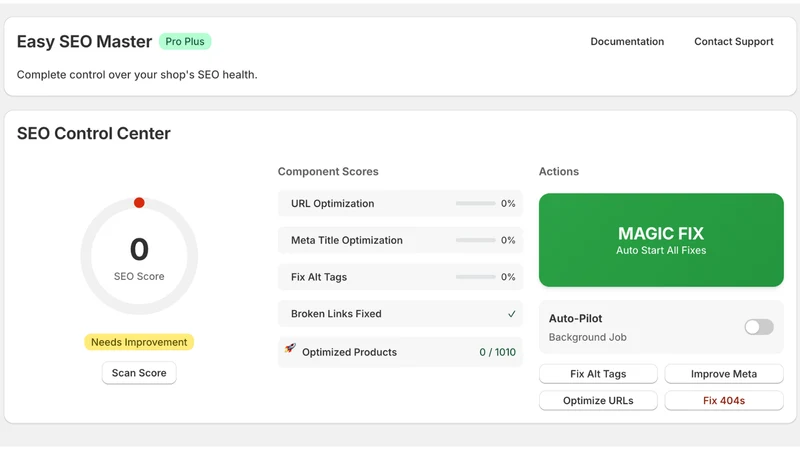Open the Contact Support link
The image size is (800, 450).
click(734, 41)
